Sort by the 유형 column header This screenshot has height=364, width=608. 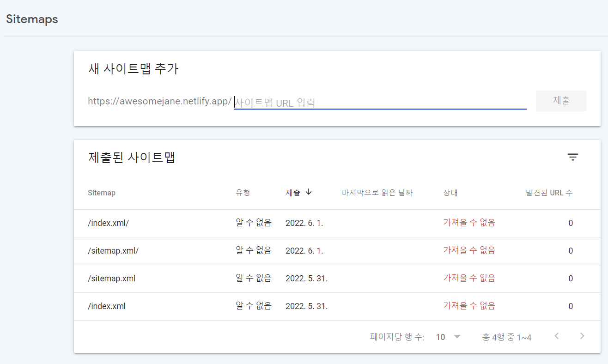point(243,193)
